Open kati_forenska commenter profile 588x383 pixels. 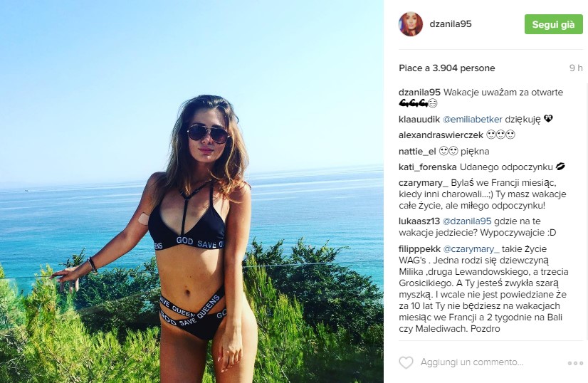428,167
